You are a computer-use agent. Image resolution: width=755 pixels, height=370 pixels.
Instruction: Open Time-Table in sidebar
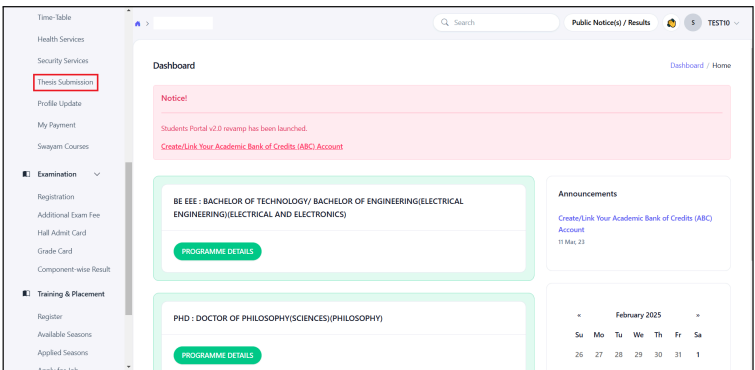pyautogui.click(x=54, y=17)
